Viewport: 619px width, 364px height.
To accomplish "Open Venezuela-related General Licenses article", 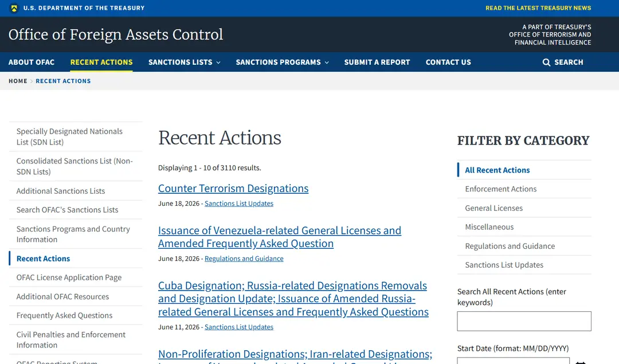I will (x=280, y=237).
